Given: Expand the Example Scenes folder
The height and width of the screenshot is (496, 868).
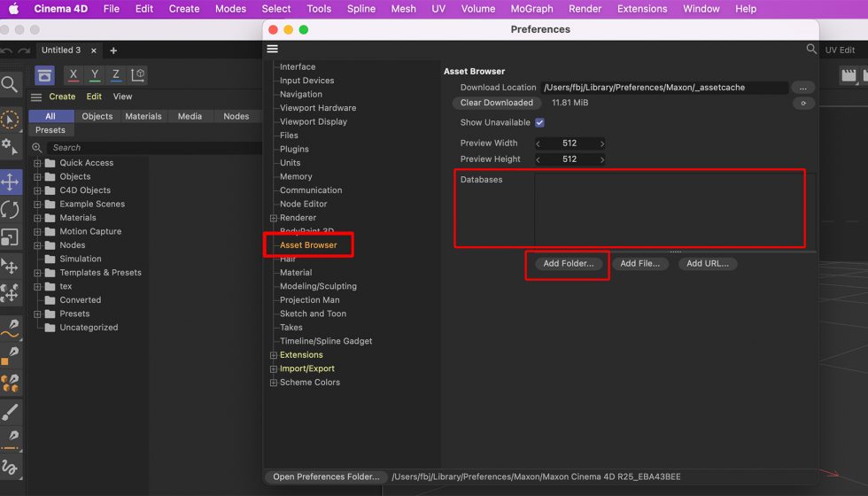Looking at the screenshot, I should tap(37, 205).
